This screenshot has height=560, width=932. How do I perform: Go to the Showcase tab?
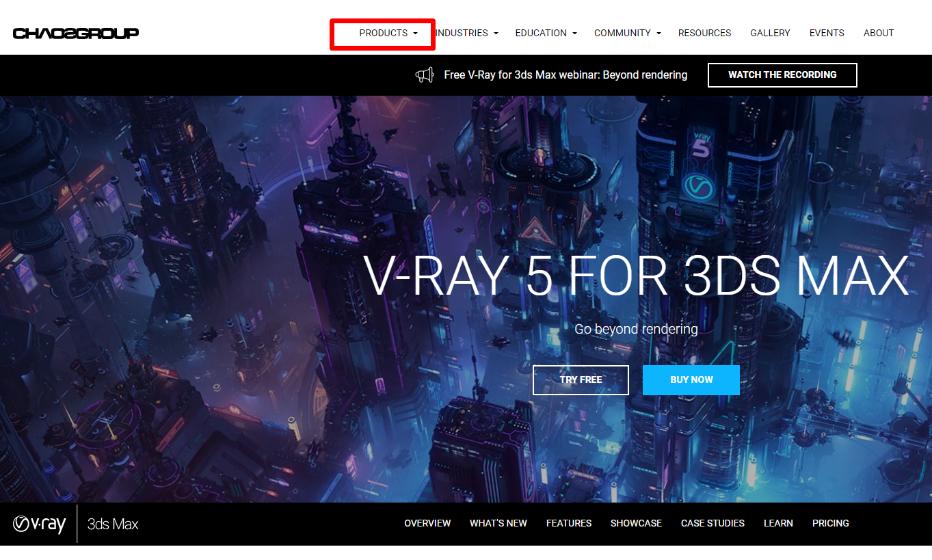point(636,523)
